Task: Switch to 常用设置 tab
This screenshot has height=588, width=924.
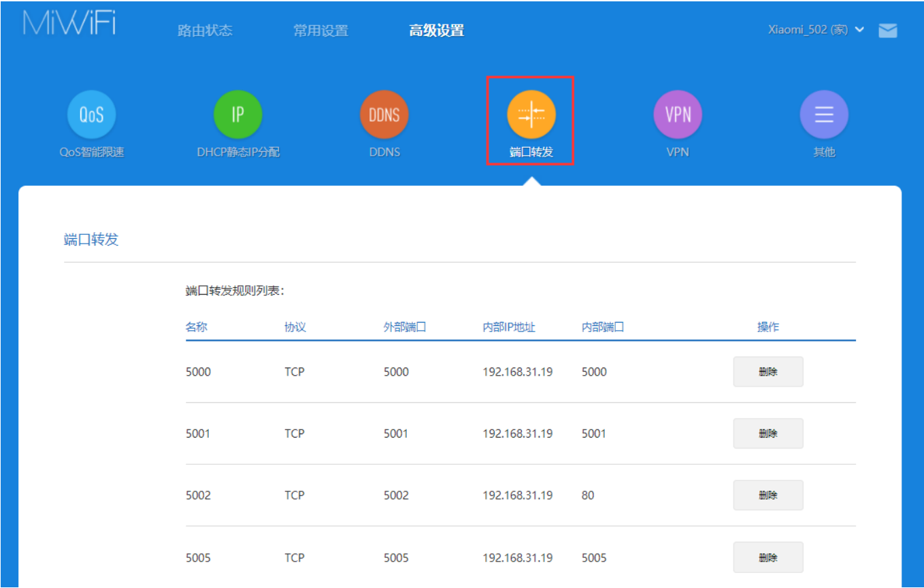Action: click(x=320, y=31)
